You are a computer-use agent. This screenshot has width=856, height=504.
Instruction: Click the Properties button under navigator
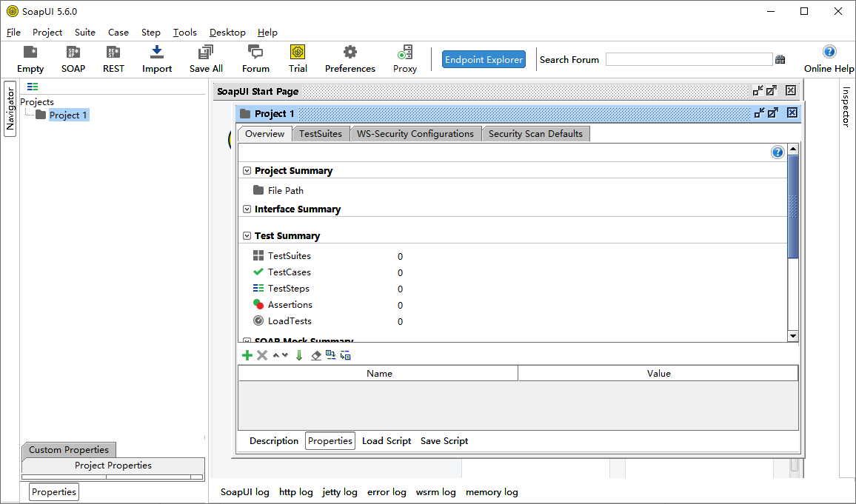point(53,492)
